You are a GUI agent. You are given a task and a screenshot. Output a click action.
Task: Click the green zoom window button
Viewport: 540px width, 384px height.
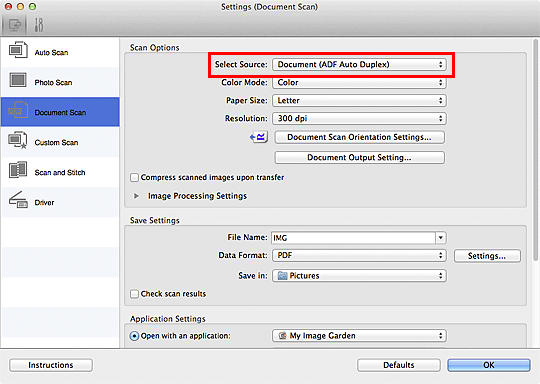[x=32, y=7]
